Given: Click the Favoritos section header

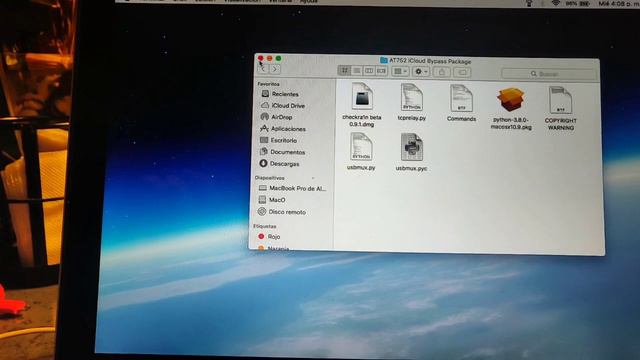Looking at the screenshot, I should (x=268, y=84).
